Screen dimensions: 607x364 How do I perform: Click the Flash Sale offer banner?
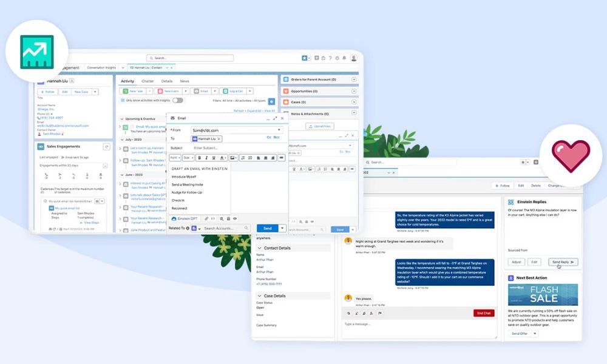click(x=543, y=295)
